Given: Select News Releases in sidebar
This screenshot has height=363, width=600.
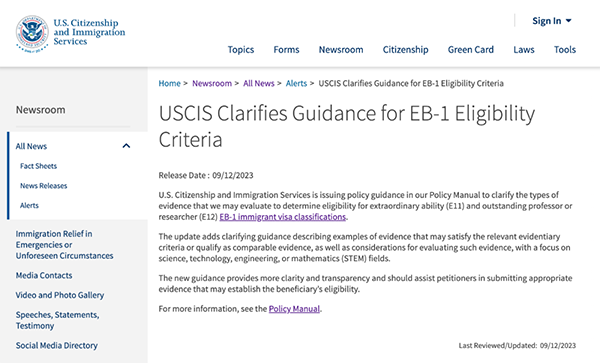Looking at the screenshot, I should tap(44, 186).
